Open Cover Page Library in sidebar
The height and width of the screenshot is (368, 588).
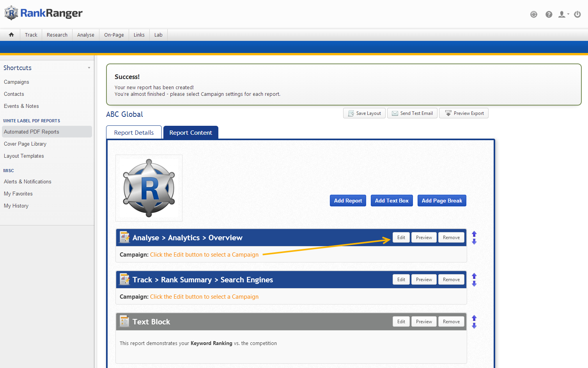pyautogui.click(x=25, y=144)
